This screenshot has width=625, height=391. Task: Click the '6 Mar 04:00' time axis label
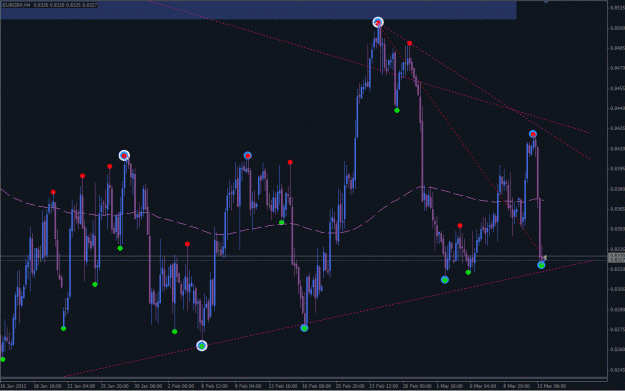pos(483,386)
